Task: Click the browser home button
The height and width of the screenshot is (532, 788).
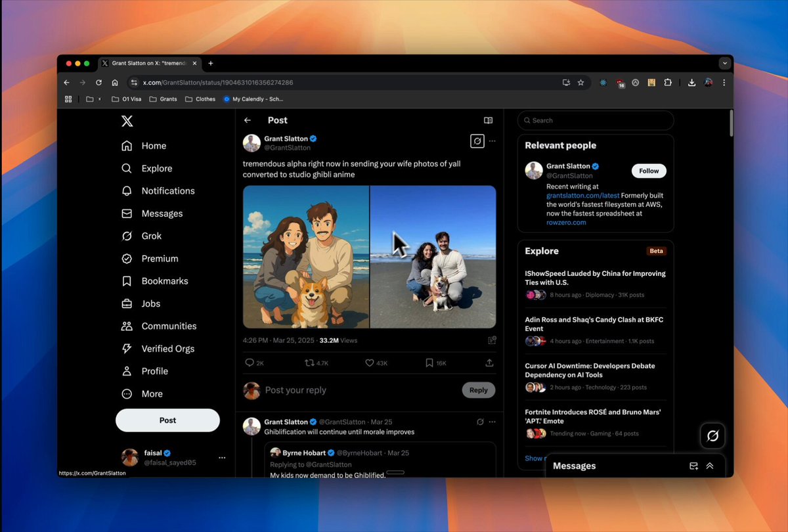Action: (x=115, y=83)
